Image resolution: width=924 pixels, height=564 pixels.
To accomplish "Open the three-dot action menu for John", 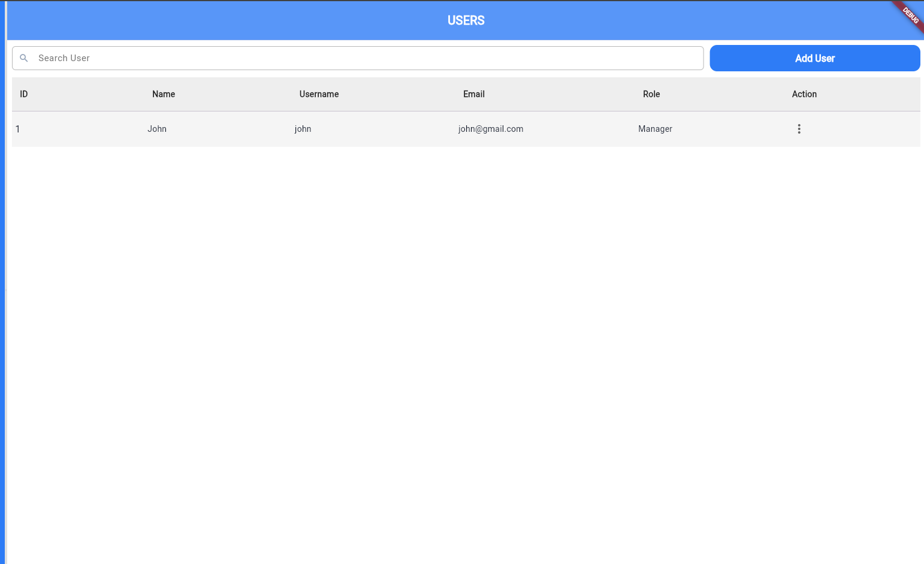I will click(x=799, y=129).
